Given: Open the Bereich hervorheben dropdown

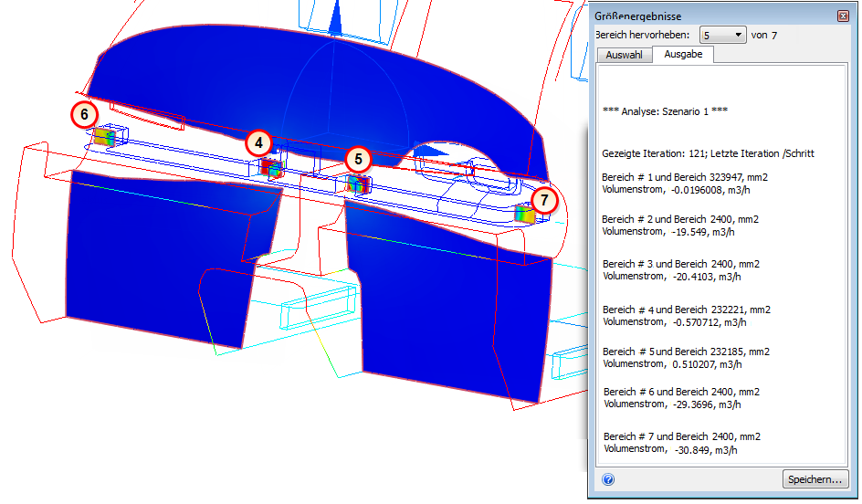Looking at the screenshot, I should [722, 36].
